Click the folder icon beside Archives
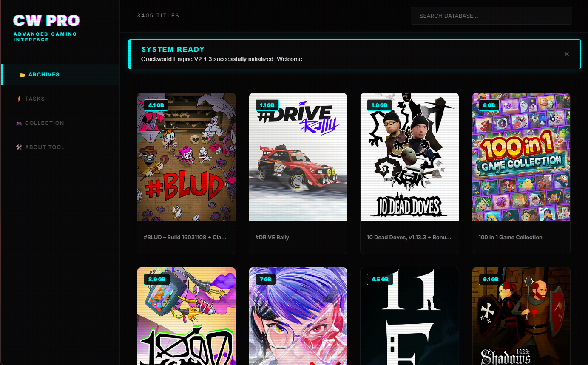Image resolution: width=588 pixels, height=365 pixels. (x=22, y=75)
